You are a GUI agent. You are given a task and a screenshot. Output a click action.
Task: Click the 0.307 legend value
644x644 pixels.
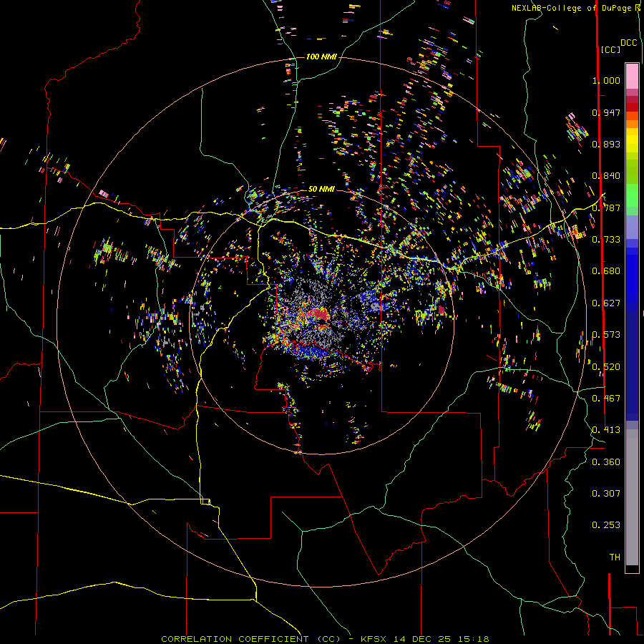click(x=606, y=494)
